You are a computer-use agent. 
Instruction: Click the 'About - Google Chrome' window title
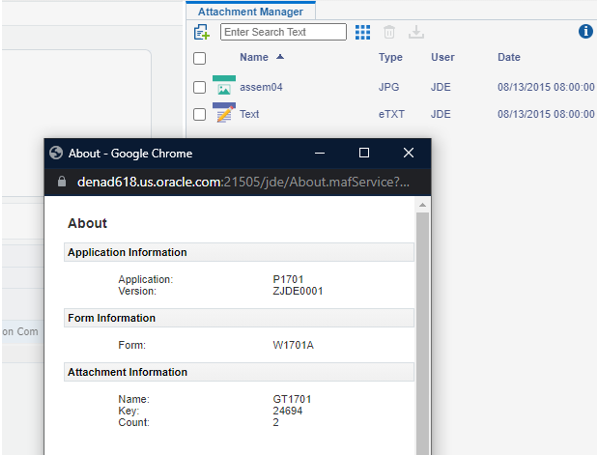point(130,153)
